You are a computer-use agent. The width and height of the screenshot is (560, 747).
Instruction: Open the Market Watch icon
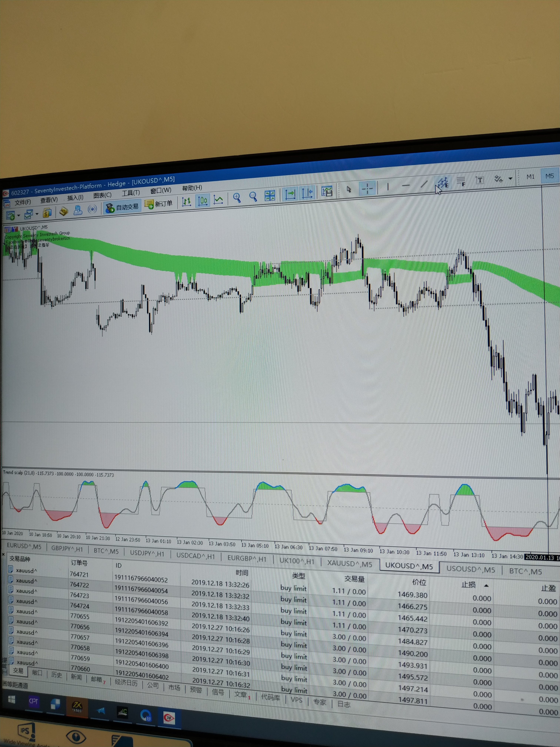47,213
